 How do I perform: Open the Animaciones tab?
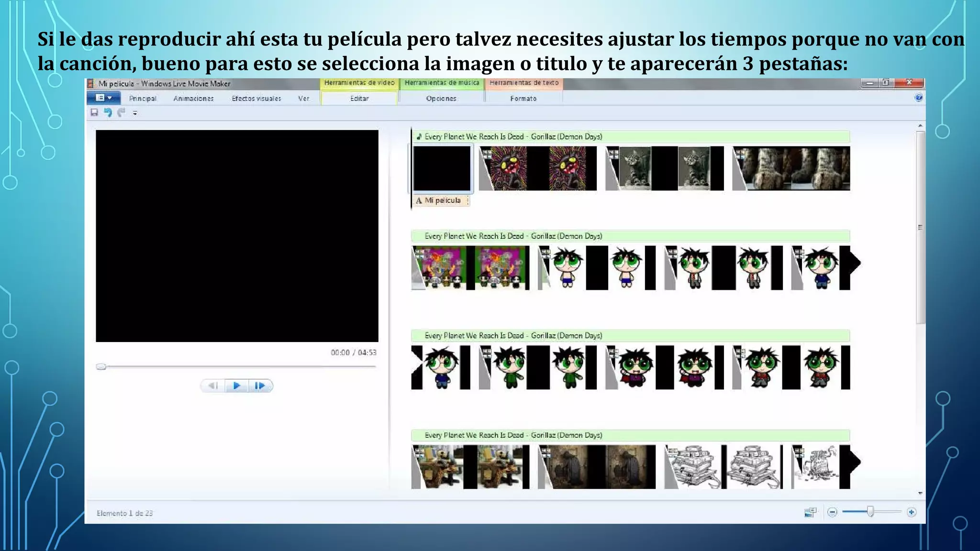[193, 99]
